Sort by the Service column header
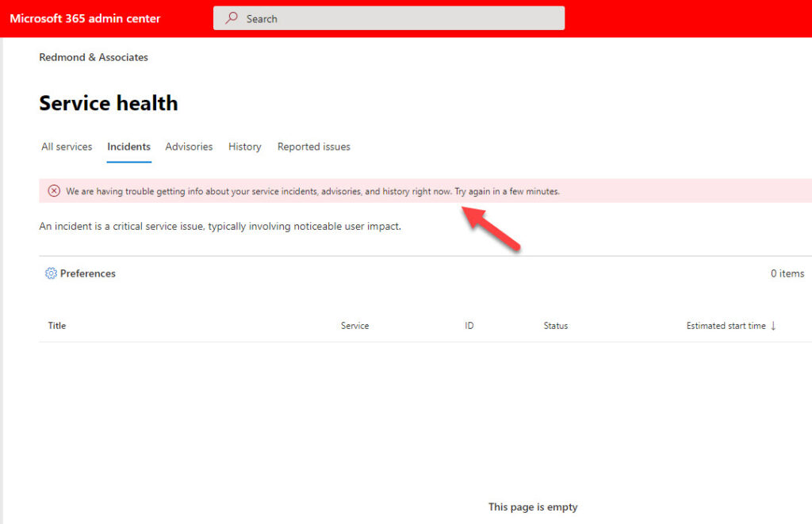812x524 pixels. [354, 326]
